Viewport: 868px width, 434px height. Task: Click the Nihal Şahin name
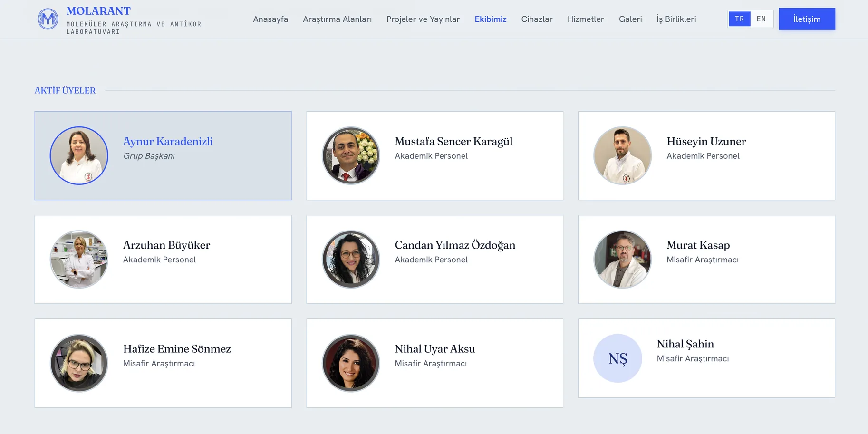685,344
